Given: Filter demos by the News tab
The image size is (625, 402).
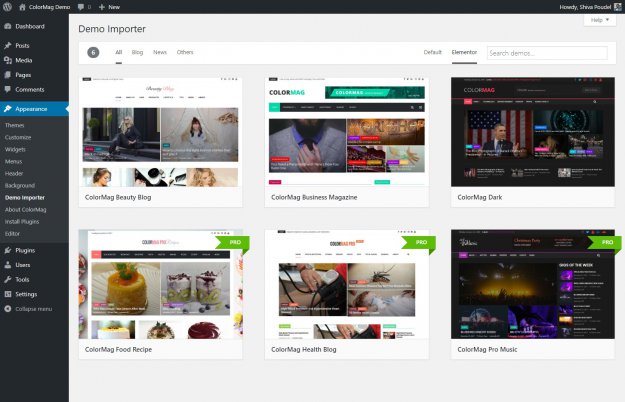Looking at the screenshot, I should tap(160, 52).
